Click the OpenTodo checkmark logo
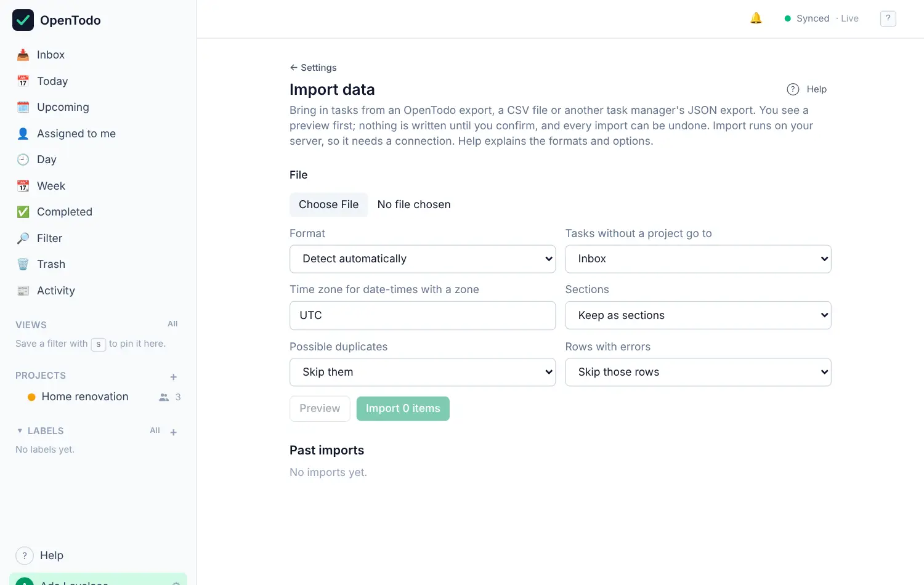Screen dimensions: 924x585 (23, 20)
